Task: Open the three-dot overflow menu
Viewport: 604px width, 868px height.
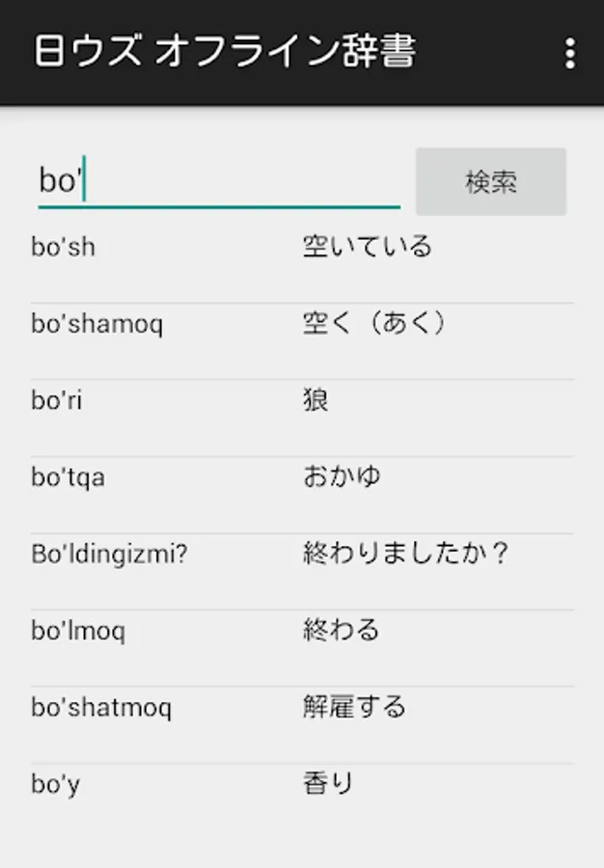Action: click(x=570, y=54)
